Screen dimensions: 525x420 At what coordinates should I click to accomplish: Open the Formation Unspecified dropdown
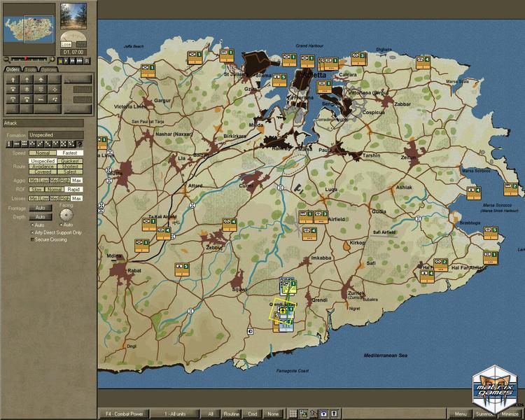55,134
